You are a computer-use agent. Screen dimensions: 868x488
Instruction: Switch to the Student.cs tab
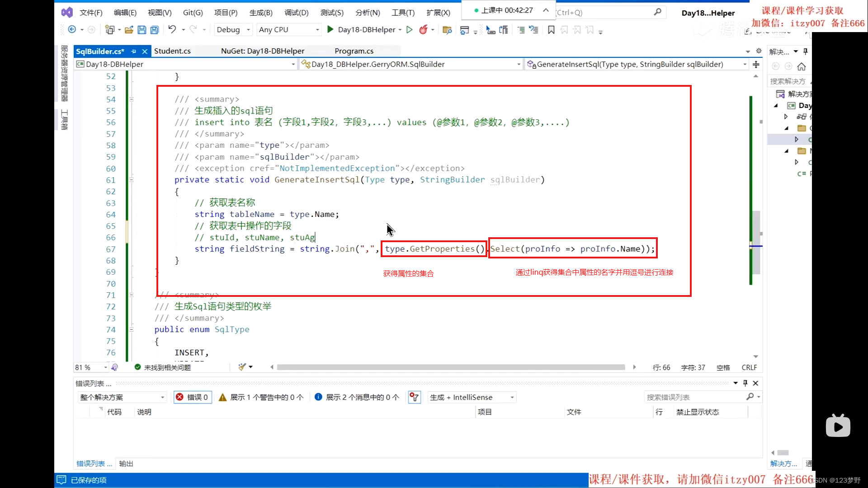[x=172, y=51]
